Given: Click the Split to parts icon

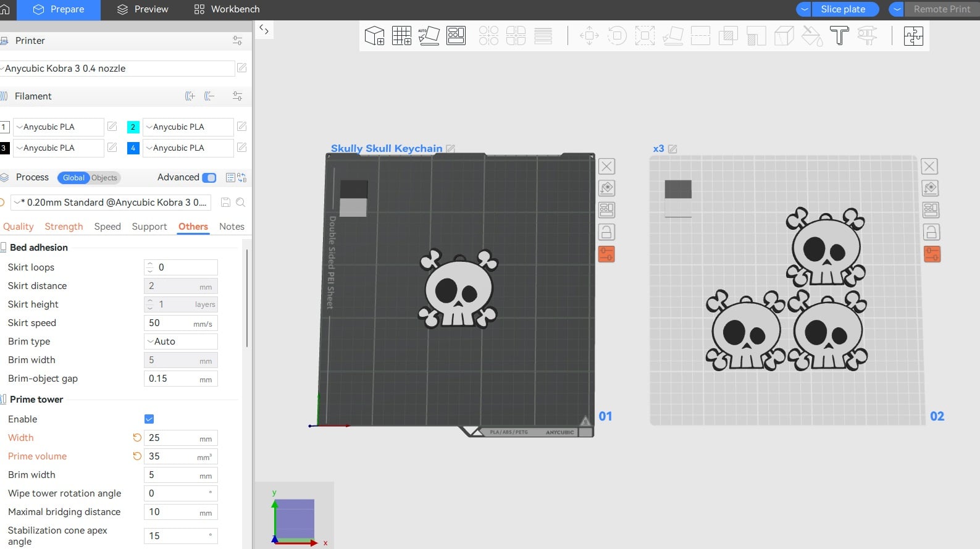Looking at the screenshot, I should (516, 36).
